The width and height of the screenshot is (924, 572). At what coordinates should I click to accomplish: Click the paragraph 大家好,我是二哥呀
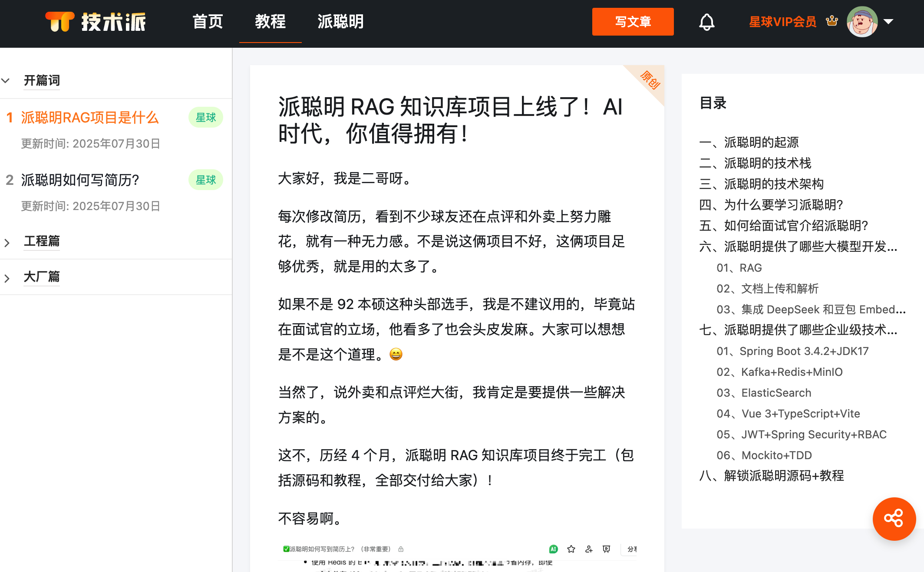click(346, 178)
